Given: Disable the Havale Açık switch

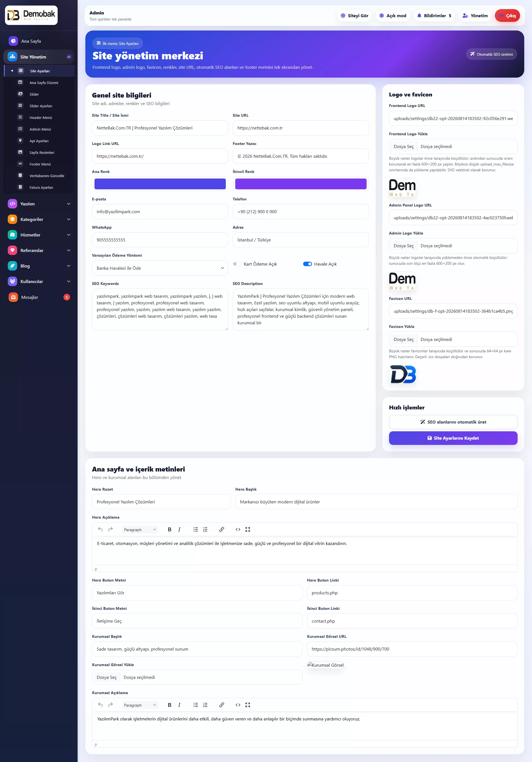Looking at the screenshot, I should 308,264.
